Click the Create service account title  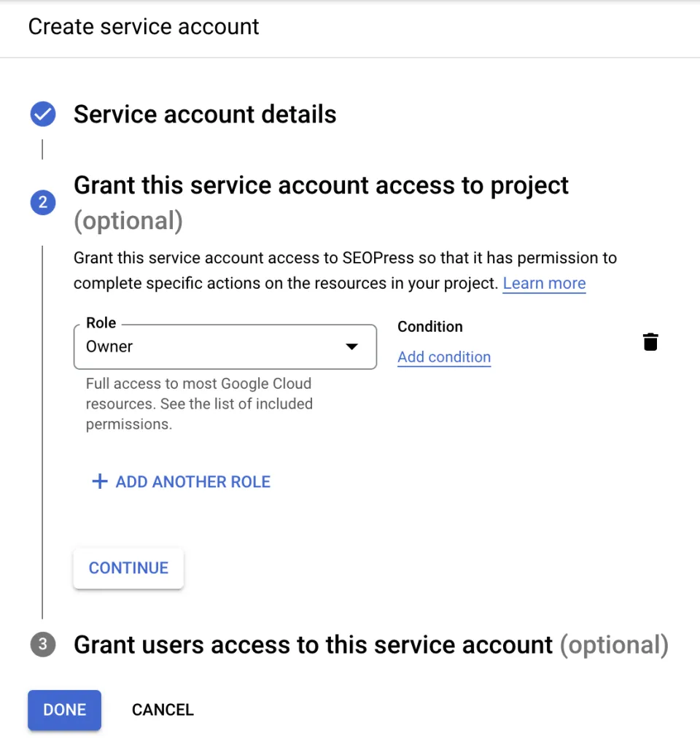[x=144, y=27]
